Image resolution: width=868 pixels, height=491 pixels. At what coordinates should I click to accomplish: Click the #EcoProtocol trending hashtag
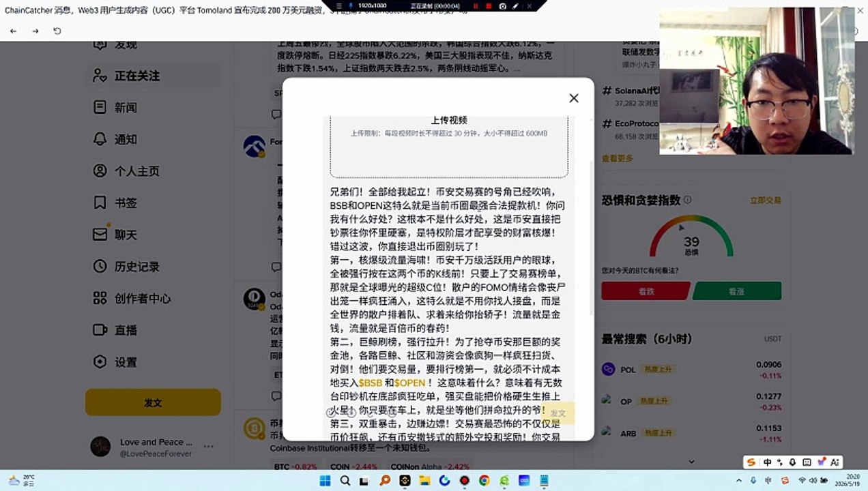tap(632, 123)
